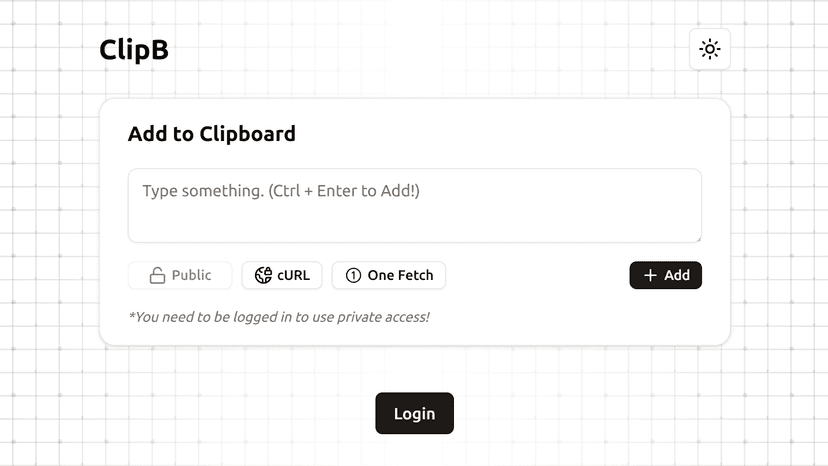Click the '(Ctrl + Enter to Add!)' placeholder hint

click(x=344, y=190)
